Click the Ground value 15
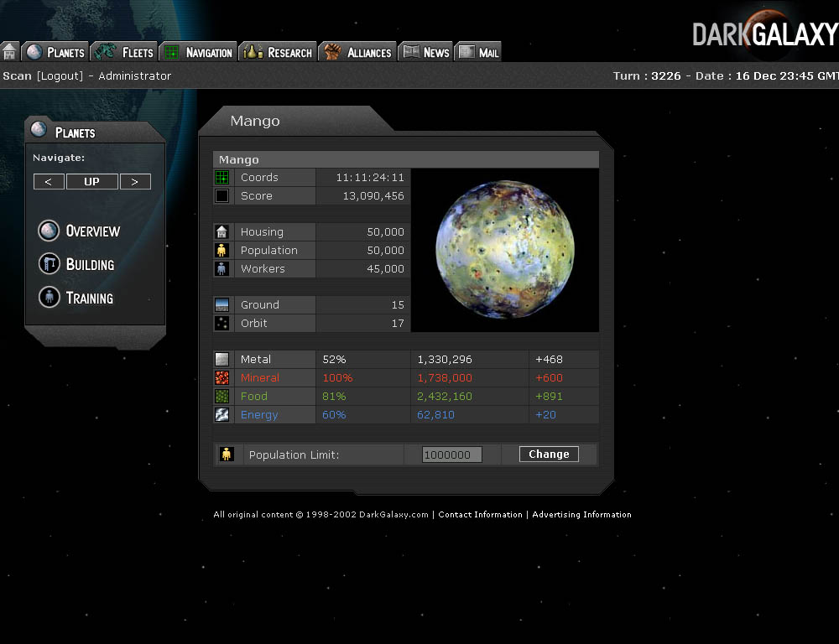This screenshot has width=839, height=644. click(398, 305)
